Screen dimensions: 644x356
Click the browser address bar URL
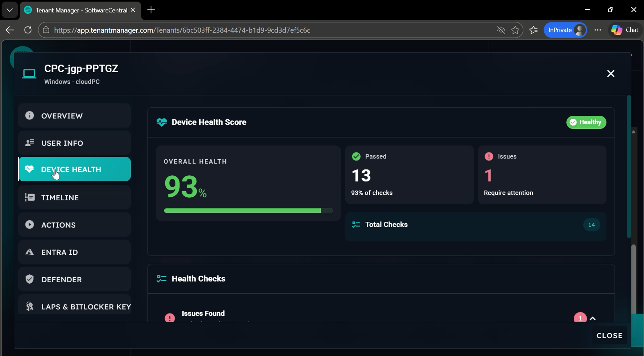click(182, 30)
